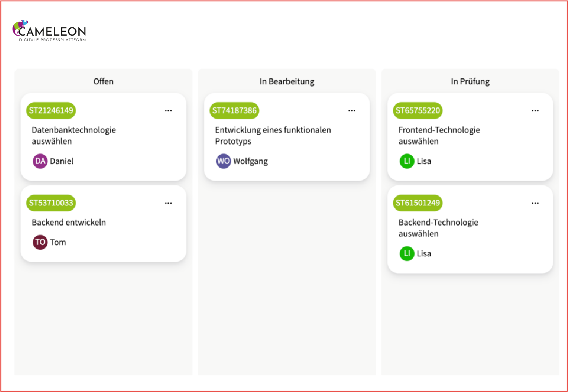This screenshot has height=392, width=568.
Task: Open the Backend entwickeln card title
Action: [x=69, y=222]
